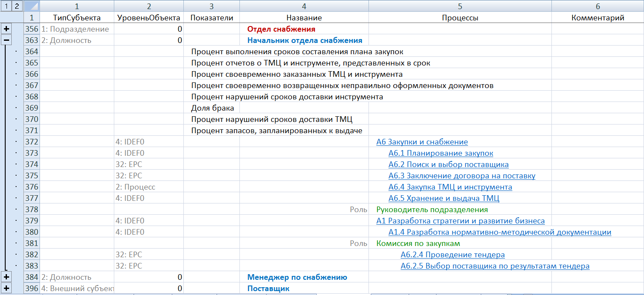Screen dimensions: 644x295
Task: Select row header 369
Action: [32, 108]
